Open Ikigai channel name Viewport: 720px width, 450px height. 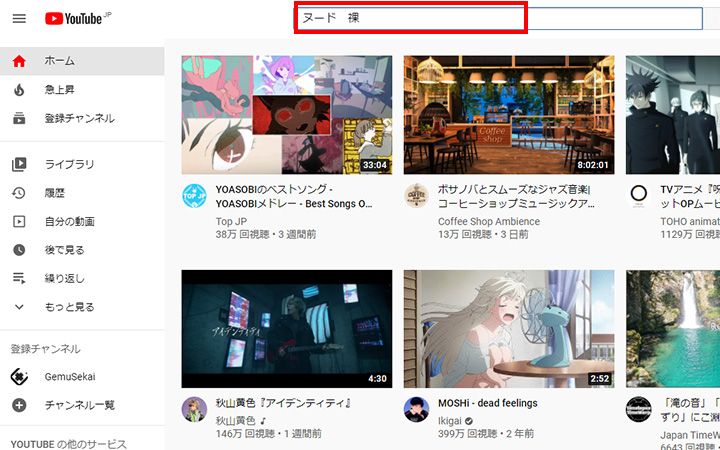tap(450, 420)
